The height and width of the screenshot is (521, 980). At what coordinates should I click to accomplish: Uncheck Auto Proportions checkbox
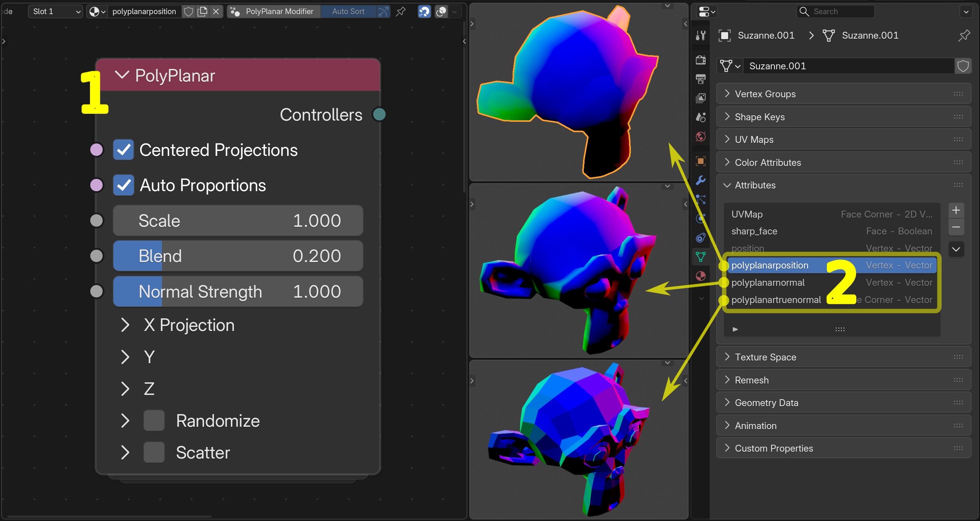(x=123, y=185)
